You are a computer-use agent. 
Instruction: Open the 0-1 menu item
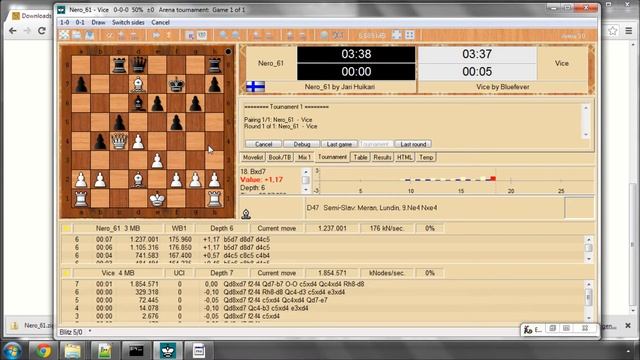(x=80, y=22)
